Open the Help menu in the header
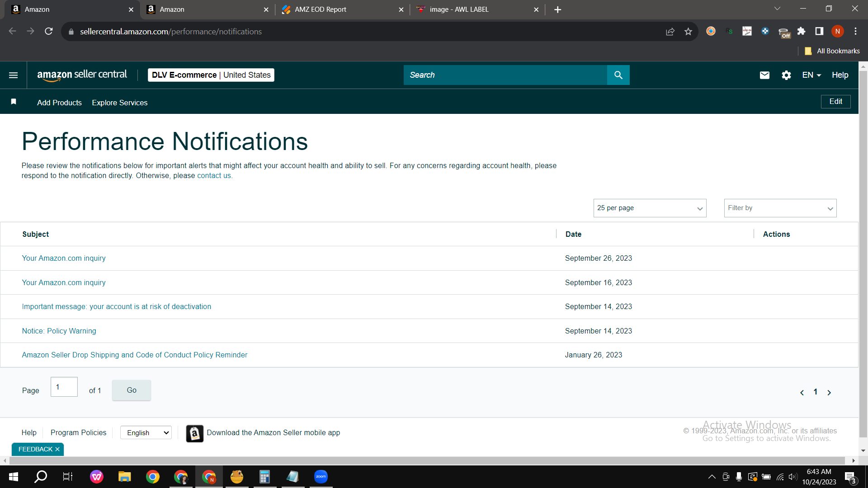The width and height of the screenshot is (868, 488). [840, 75]
